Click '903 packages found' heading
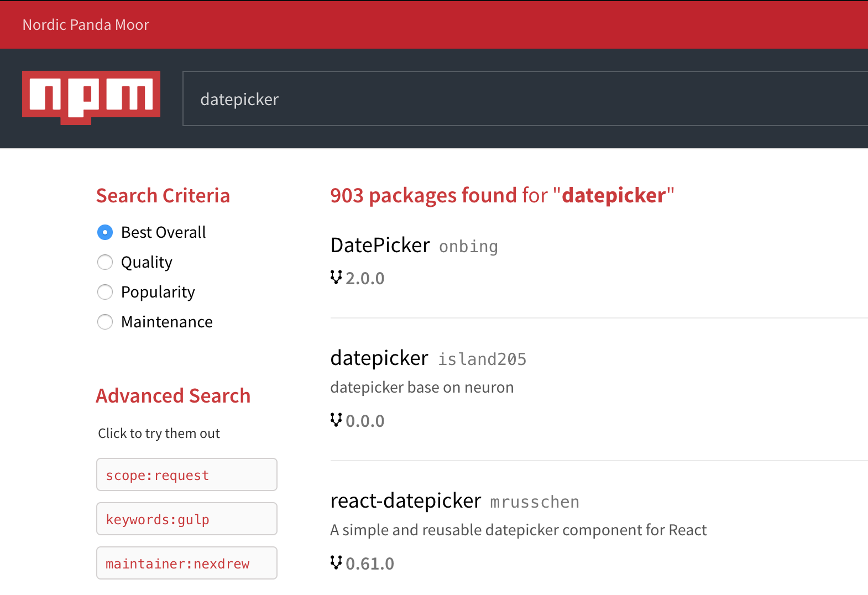Screen dimensions: 868x595 [x=502, y=195]
